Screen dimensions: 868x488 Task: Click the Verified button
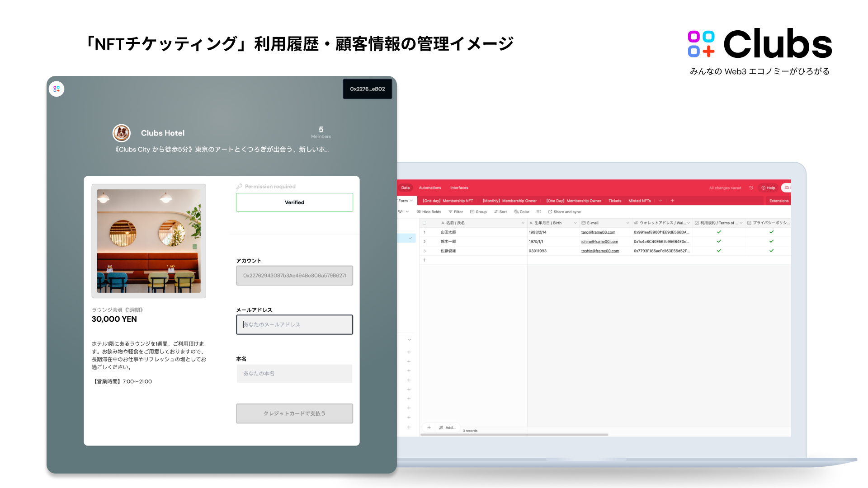point(294,202)
